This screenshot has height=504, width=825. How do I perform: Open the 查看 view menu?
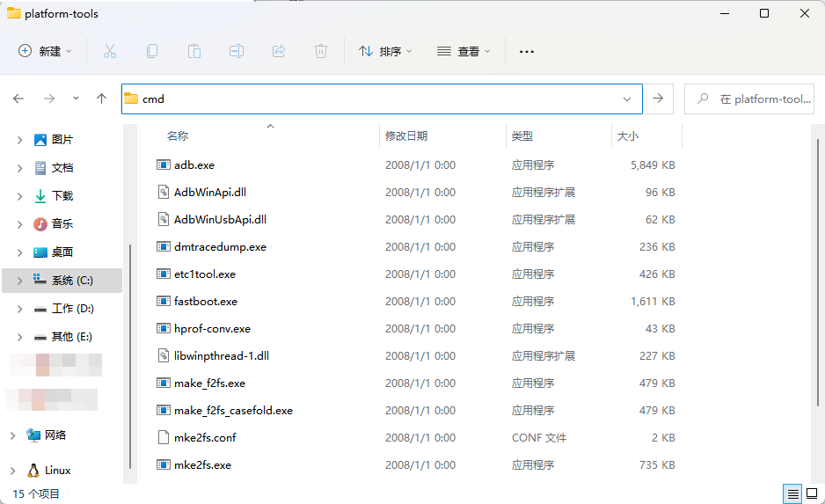464,51
